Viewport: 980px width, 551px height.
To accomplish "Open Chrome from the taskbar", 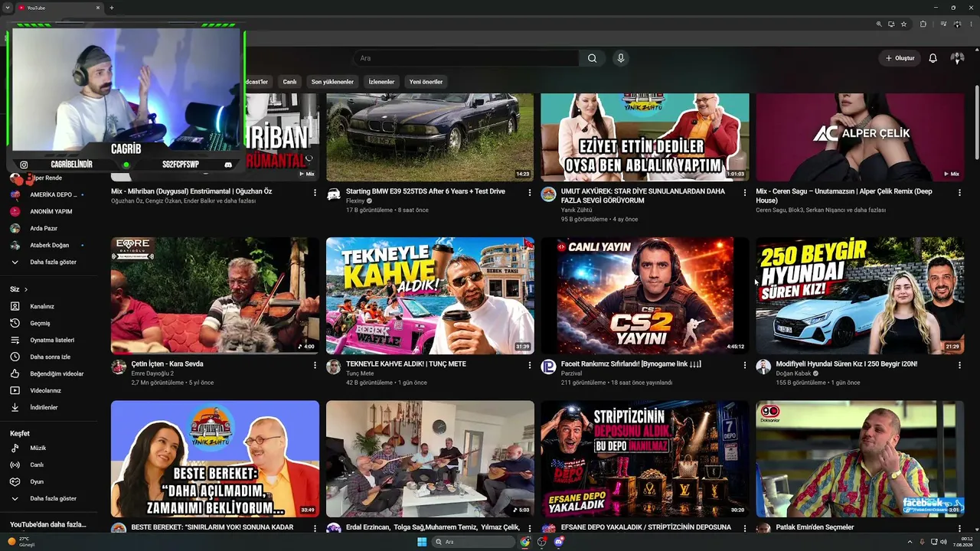I will (524, 542).
